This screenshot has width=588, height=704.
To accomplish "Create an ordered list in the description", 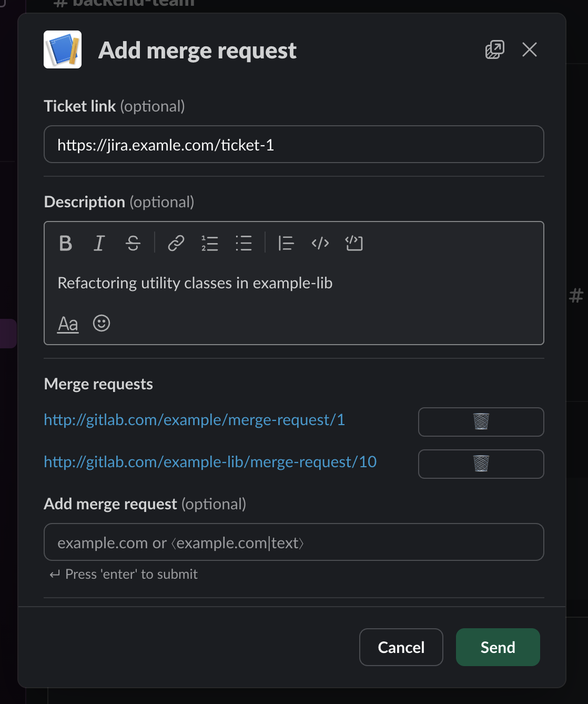I will point(209,243).
